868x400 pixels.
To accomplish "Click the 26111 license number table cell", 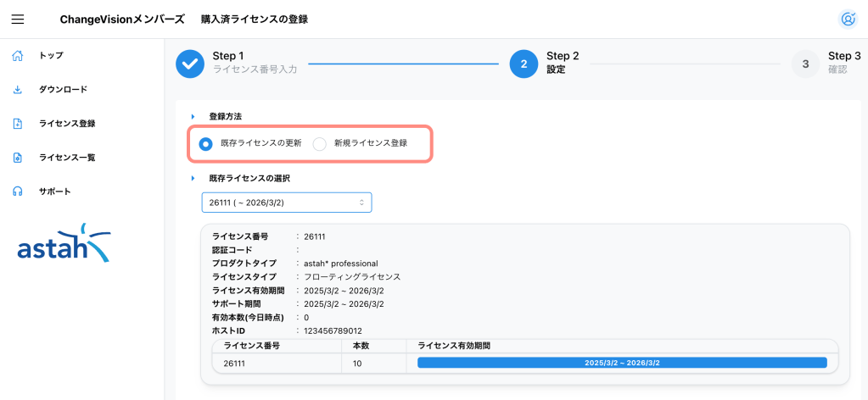I will [x=233, y=363].
